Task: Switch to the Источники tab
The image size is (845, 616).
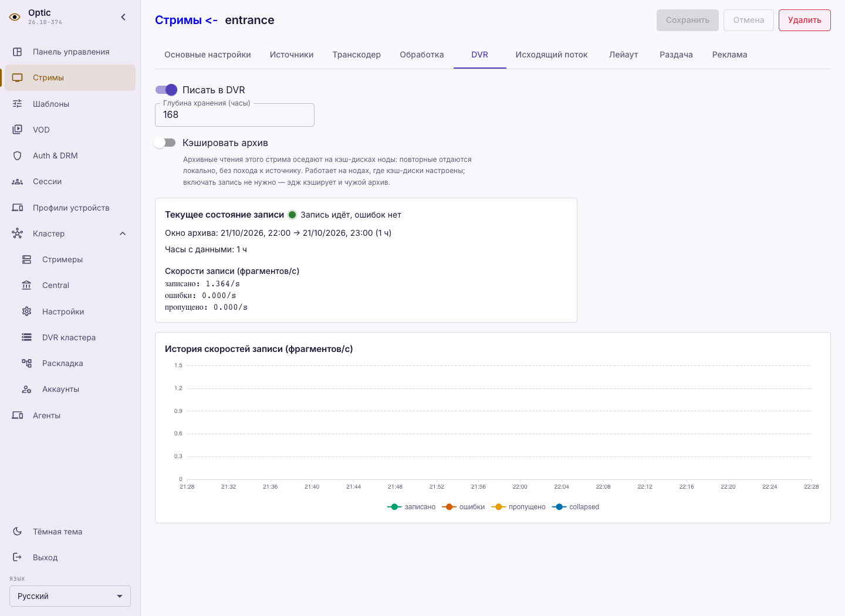Action: (292, 55)
